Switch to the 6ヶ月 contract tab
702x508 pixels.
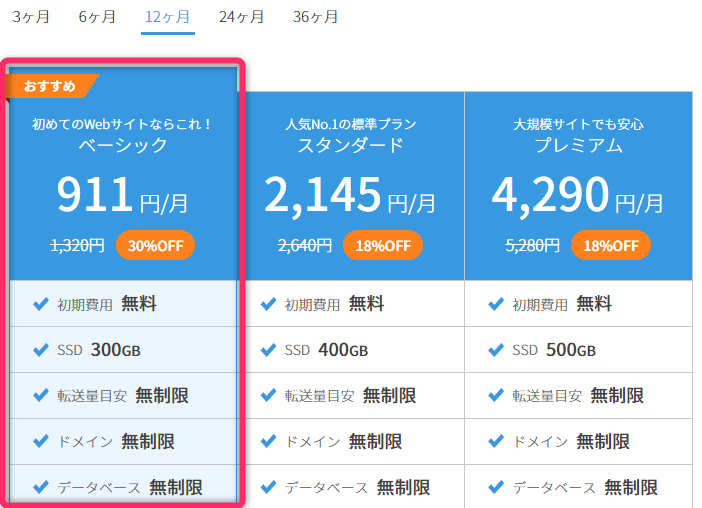[x=97, y=17]
